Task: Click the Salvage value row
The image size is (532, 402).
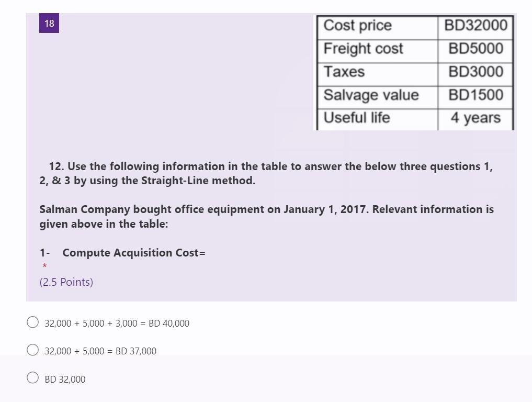Action: [371, 95]
